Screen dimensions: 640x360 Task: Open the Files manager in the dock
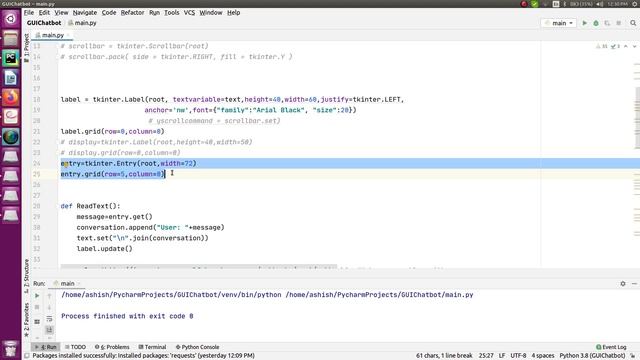[x=11, y=38]
